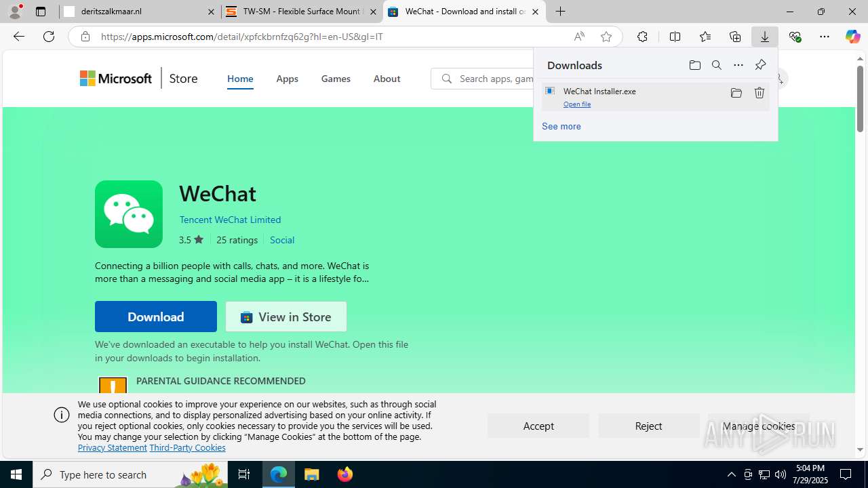Open Task View on taskbar
The image size is (868, 488).
point(244,474)
